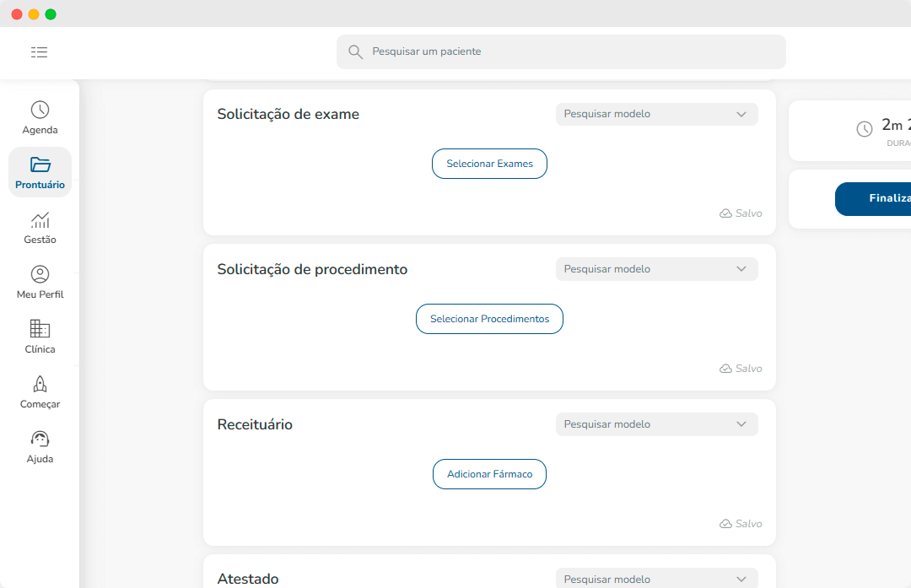
Task: Expand the Receituário model dropdown
Action: 741,424
